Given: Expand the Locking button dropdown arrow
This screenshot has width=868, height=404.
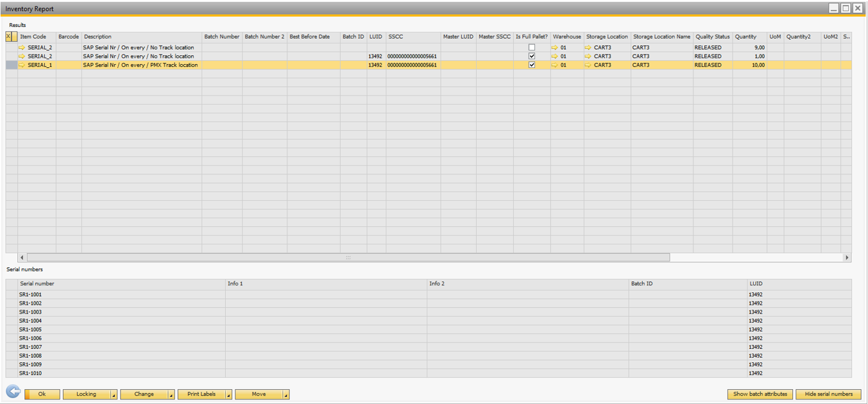Looking at the screenshot, I should [x=114, y=394].
